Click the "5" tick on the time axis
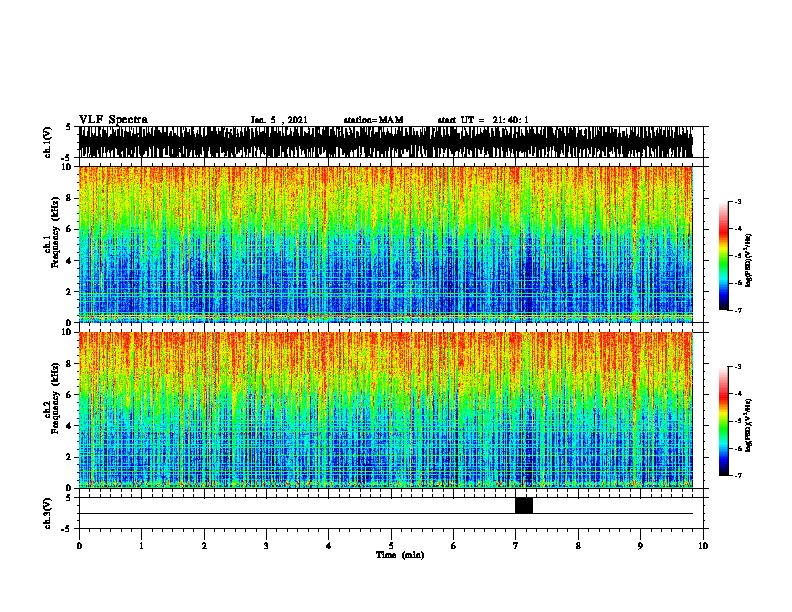Screen dimensions: 792x612 (x=391, y=546)
